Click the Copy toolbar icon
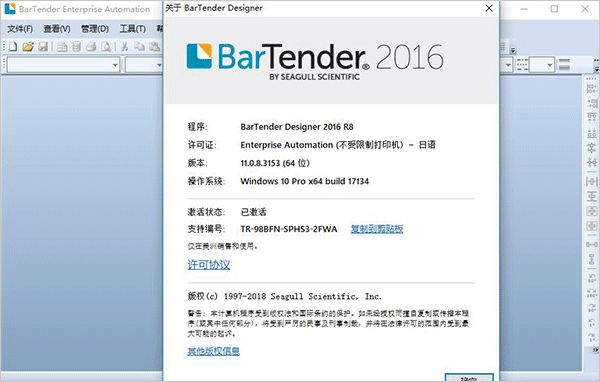 point(139,47)
